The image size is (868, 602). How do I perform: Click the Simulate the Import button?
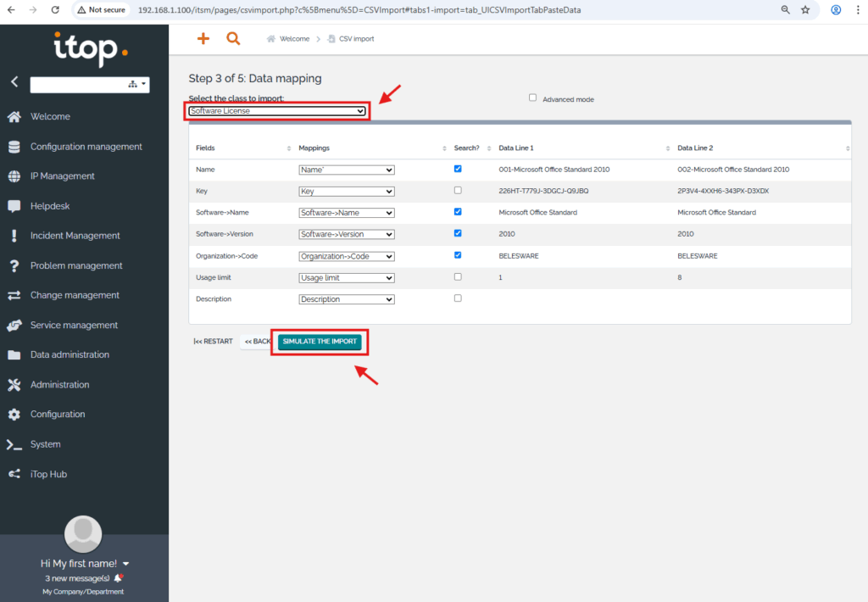click(x=320, y=341)
